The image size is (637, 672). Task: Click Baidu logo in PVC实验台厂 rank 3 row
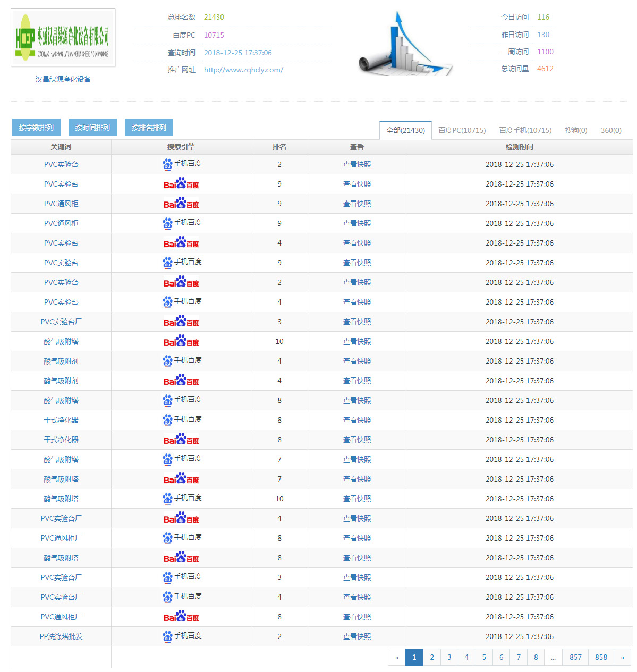(181, 322)
